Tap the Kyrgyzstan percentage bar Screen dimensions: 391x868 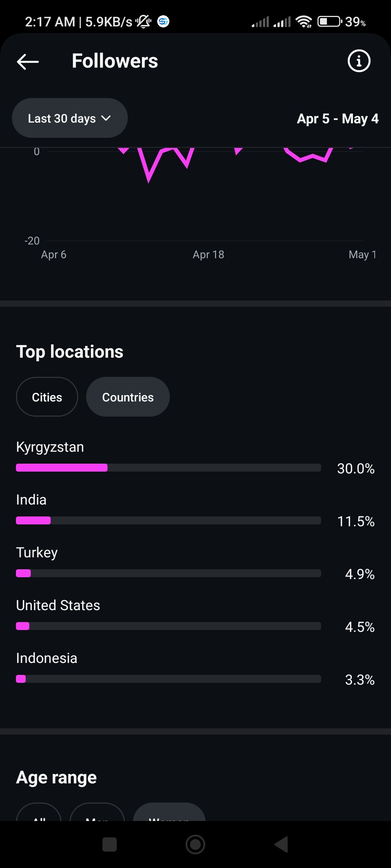click(168, 468)
